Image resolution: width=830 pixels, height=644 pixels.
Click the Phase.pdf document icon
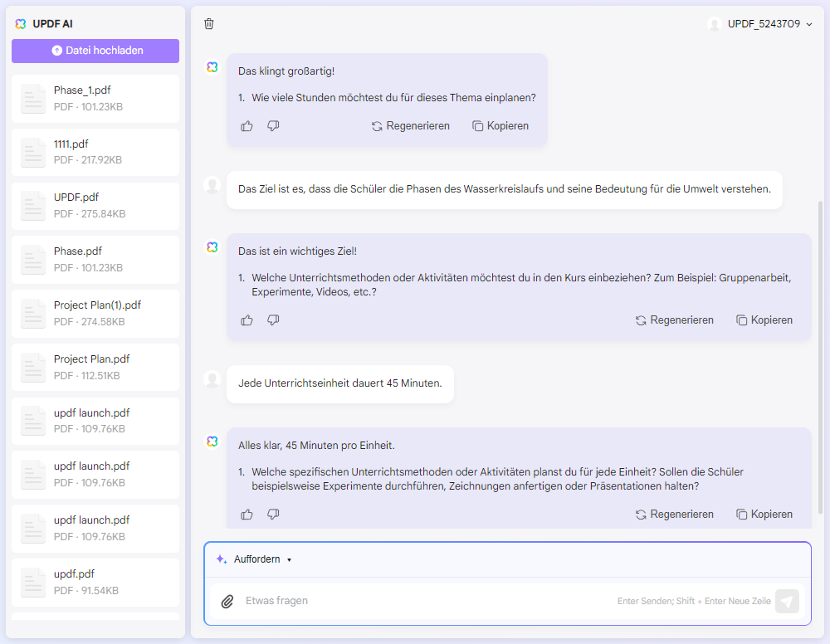33,260
